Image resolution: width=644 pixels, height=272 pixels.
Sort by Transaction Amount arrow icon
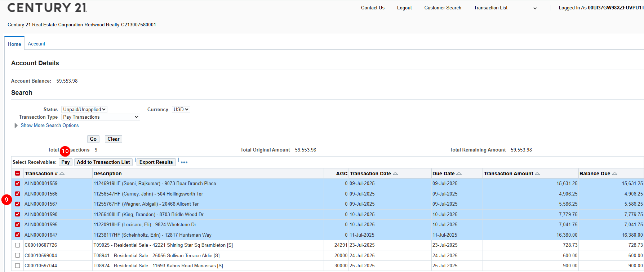(x=537, y=174)
